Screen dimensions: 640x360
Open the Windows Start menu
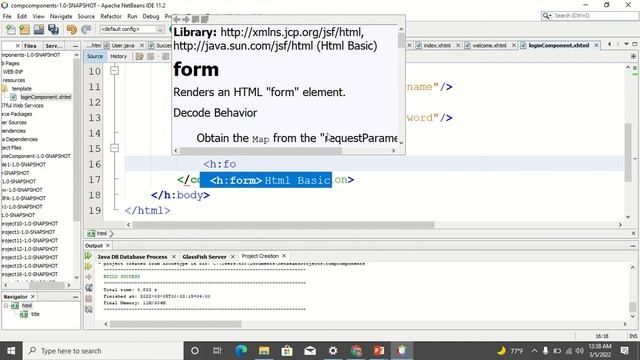(x=11, y=351)
